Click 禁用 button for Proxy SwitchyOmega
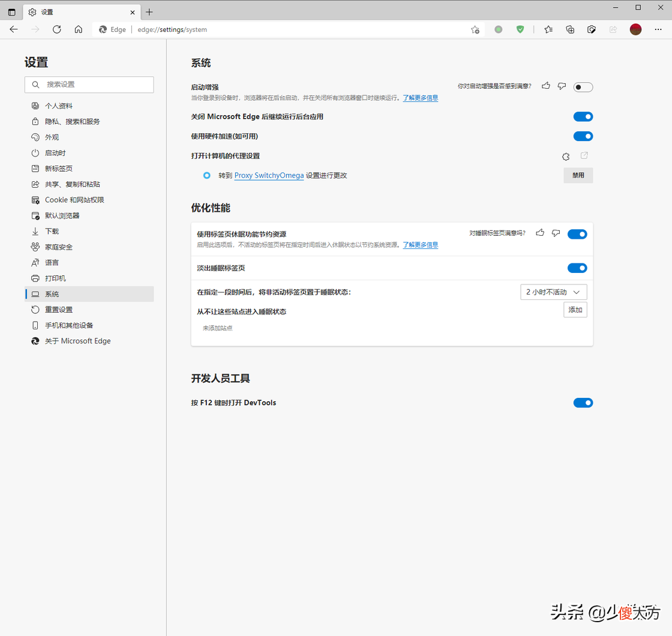This screenshot has width=672, height=636. (578, 175)
